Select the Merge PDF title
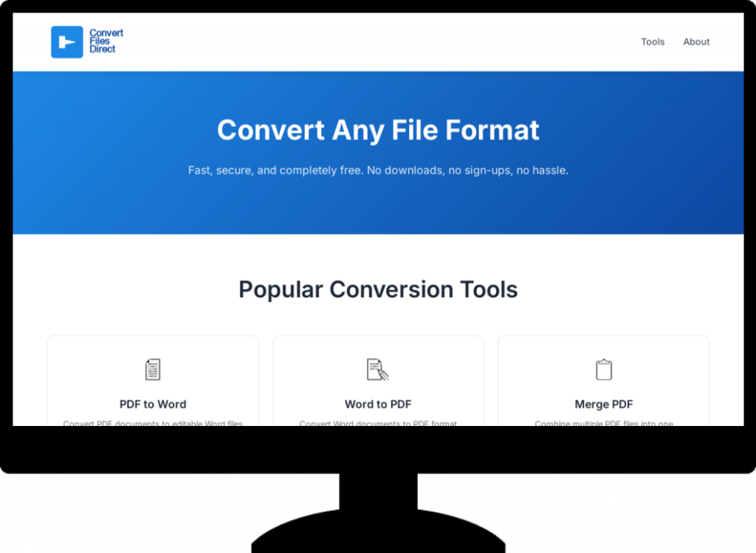The width and height of the screenshot is (756, 553). 604,404
